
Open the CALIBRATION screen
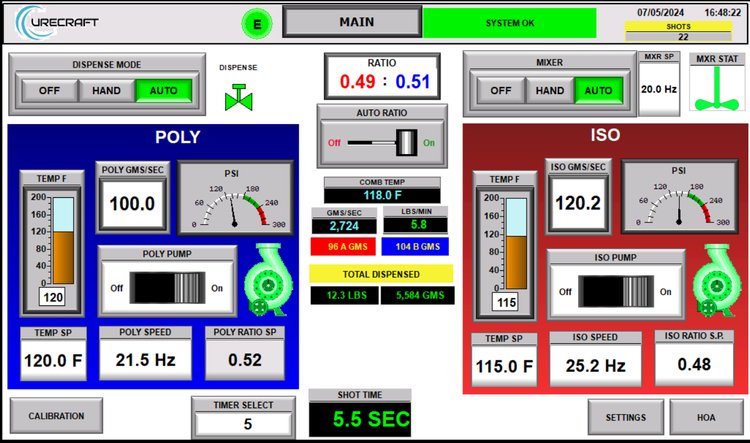(x=56, y=416)
